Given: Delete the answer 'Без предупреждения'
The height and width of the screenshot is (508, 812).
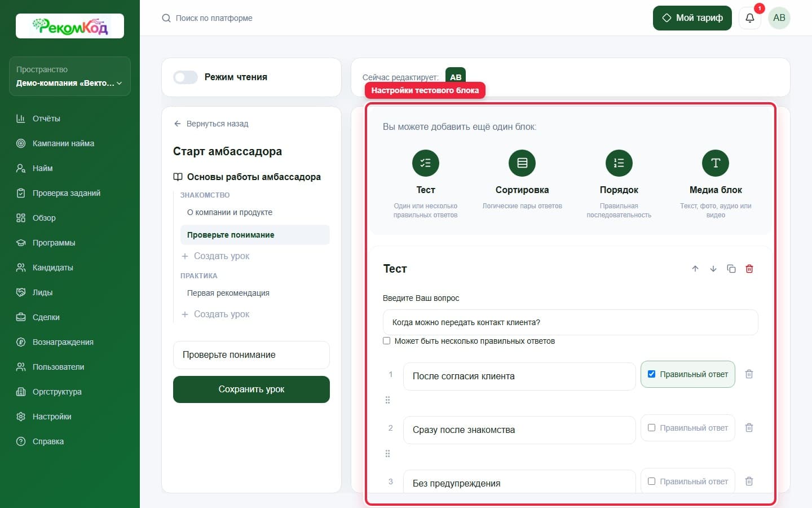Looking at the screenshot, I should coord(749,481).
